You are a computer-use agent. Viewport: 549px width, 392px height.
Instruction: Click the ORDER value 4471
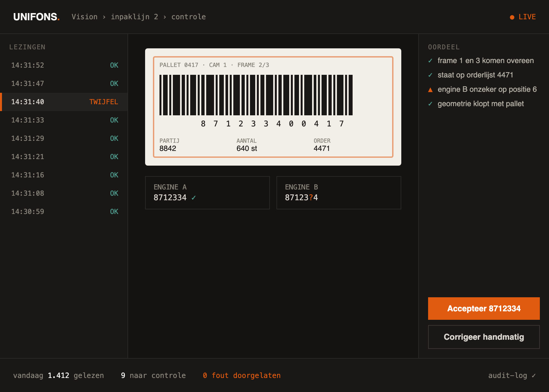point(322,149)
